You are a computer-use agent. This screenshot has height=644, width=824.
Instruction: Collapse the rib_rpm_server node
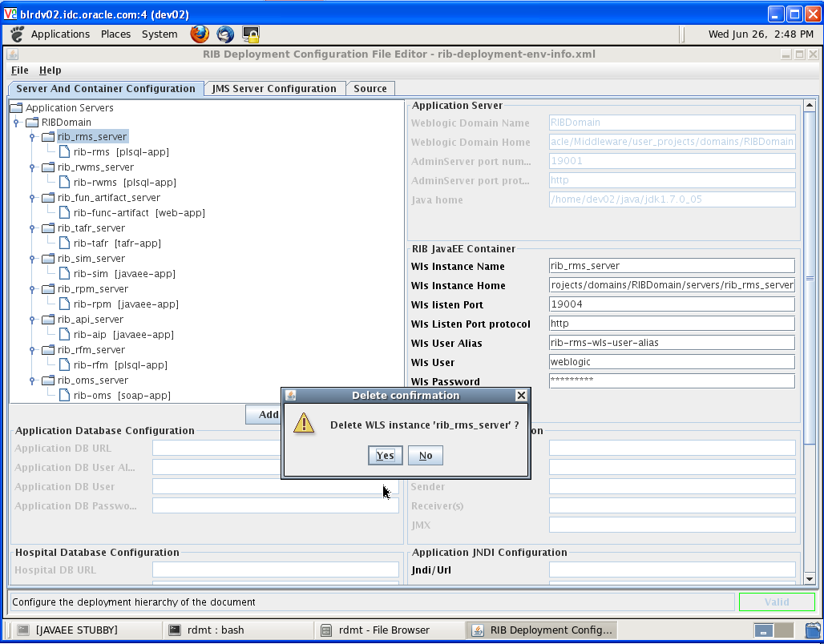tap(32, 289)
